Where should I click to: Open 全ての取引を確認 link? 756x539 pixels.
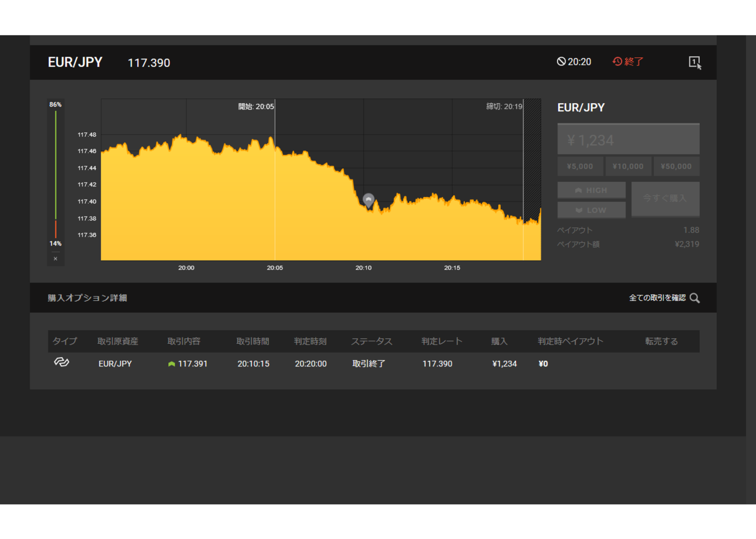(x=657, y=298)
